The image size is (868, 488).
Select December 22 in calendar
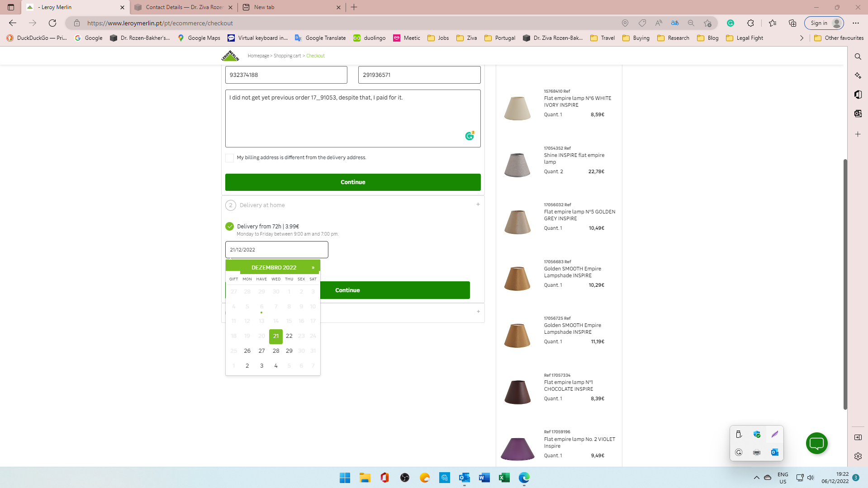[x=289, y=336]
